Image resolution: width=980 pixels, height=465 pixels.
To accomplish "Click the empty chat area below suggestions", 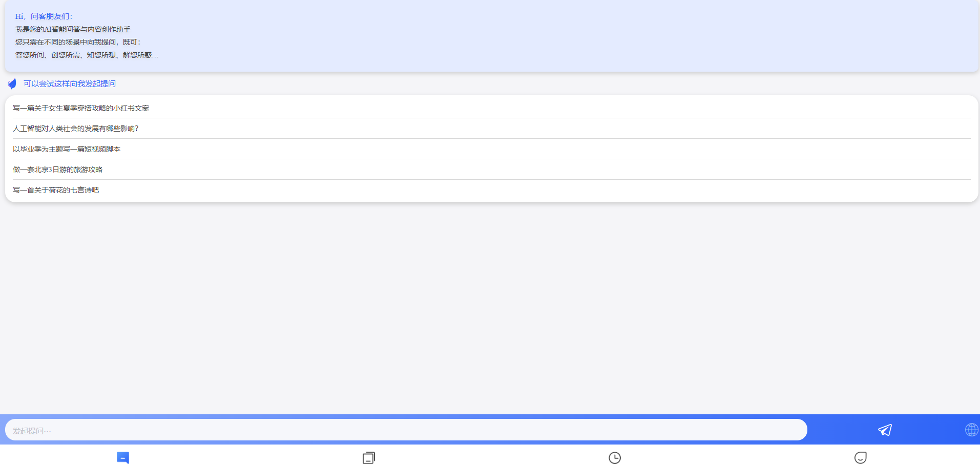I will [x=490, y=307].
